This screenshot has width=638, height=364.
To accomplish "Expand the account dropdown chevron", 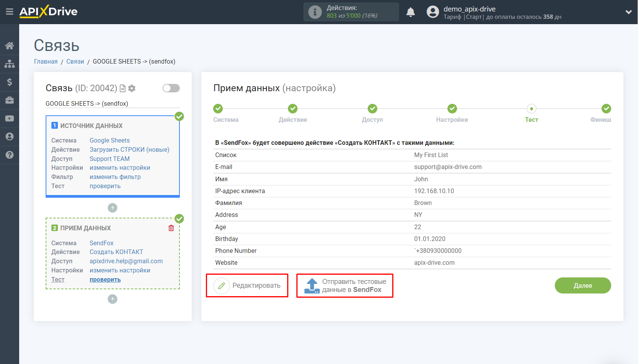I will click(628, 12).
